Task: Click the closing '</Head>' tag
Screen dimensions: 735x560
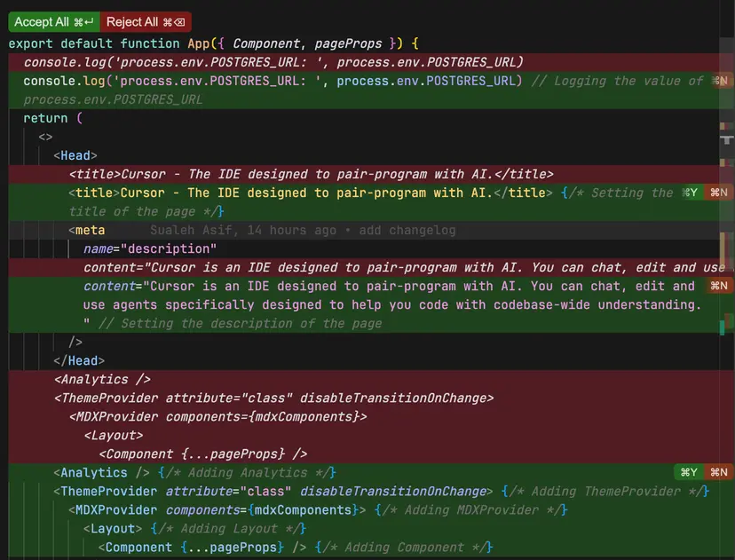Action: [79, 361]
